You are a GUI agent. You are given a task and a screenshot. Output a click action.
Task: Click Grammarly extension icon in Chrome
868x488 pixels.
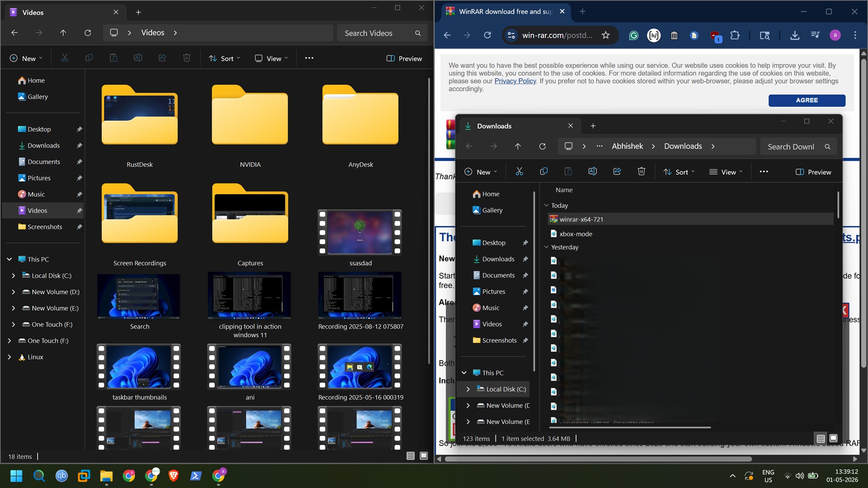634,35
